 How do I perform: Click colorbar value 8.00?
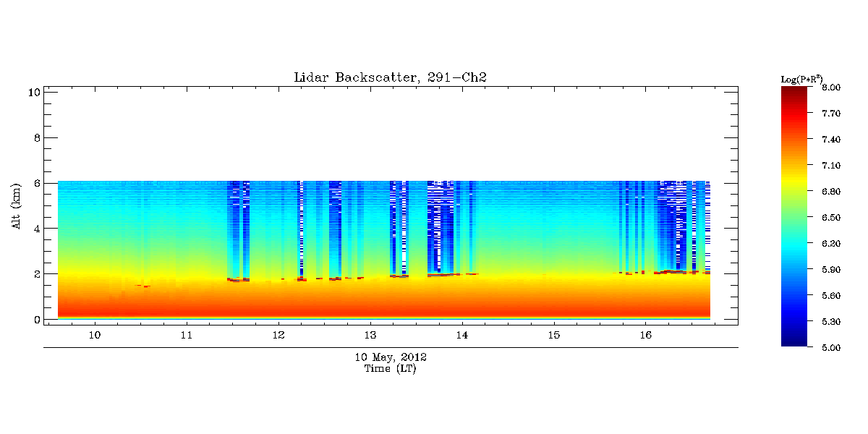[831, 88]
